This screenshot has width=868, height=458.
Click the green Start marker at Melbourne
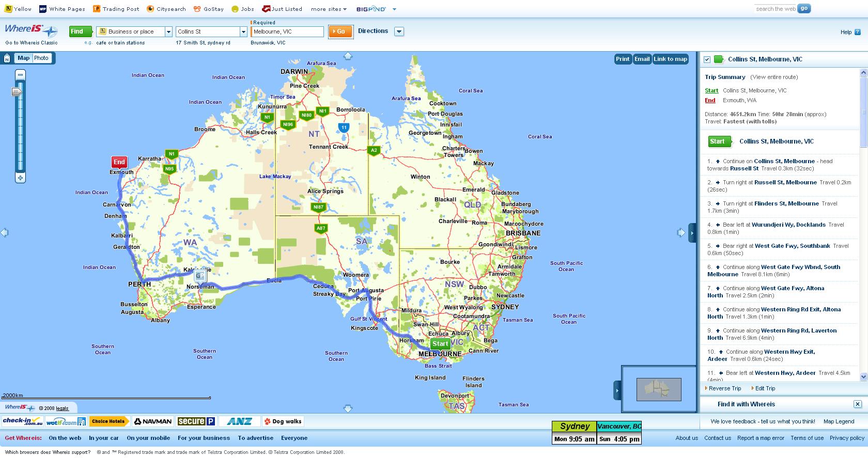point(440,344)
